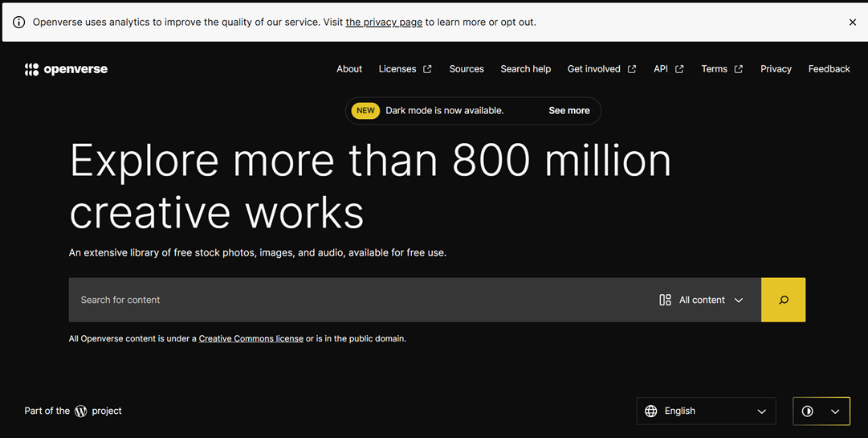
Task: Open Search help in navigation
Action: click(525, 69)
